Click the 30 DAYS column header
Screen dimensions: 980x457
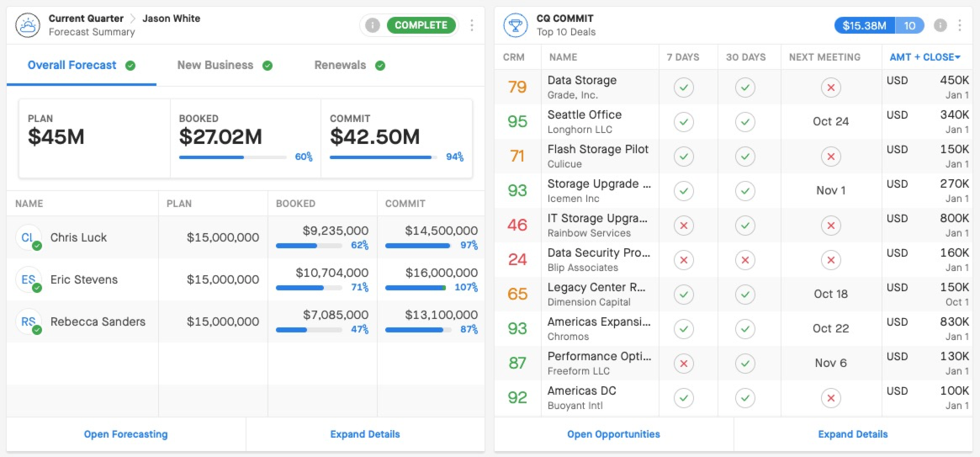(x=745, y=57)
